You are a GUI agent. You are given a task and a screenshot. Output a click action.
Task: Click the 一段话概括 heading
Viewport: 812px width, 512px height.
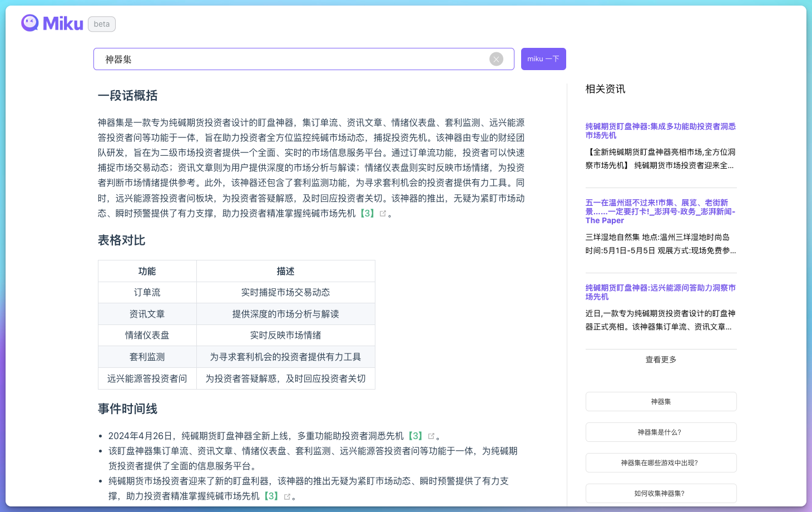(x=128, y=96)
